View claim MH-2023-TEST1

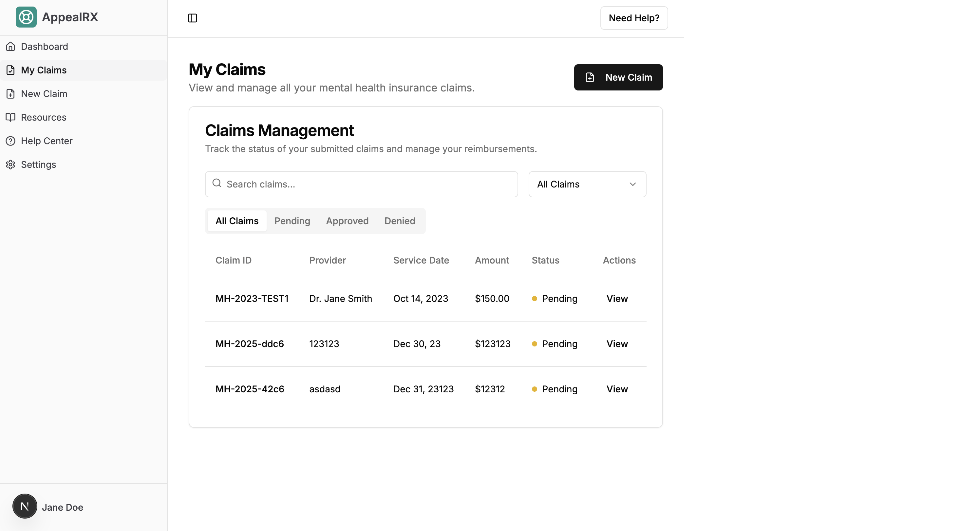pos(617,298)
